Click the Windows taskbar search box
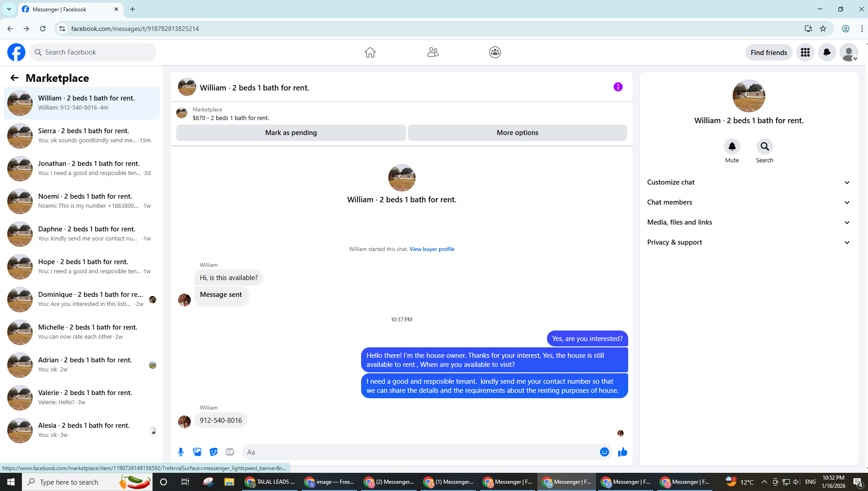This screenshot has width=868, height=491. [87, 482]
